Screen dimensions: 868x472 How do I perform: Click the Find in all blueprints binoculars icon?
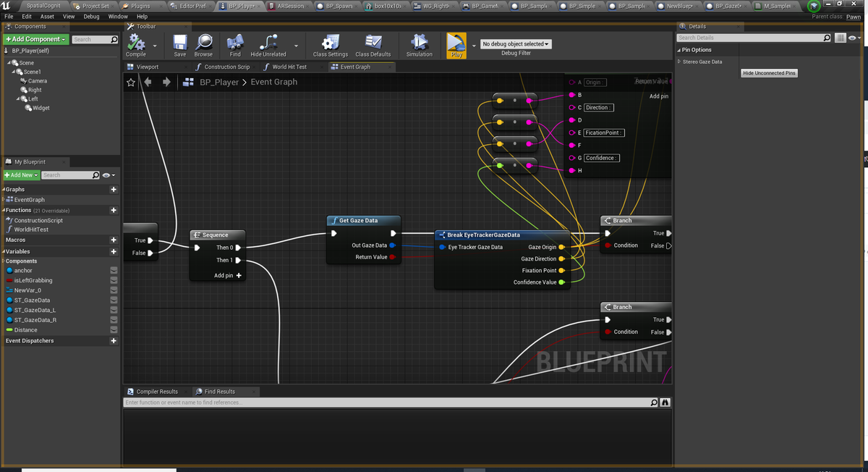coord(665,403)
